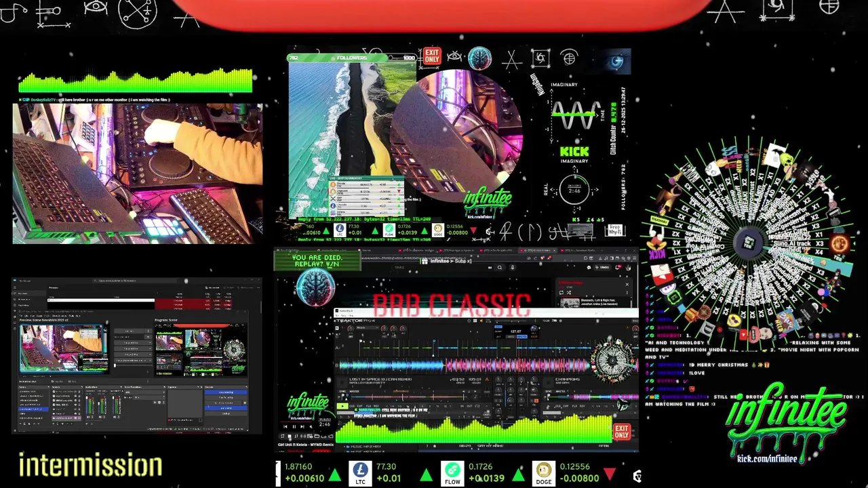Click the YouTube search magnifier icon
Screen dimensions: 868x488
(500, 267)
